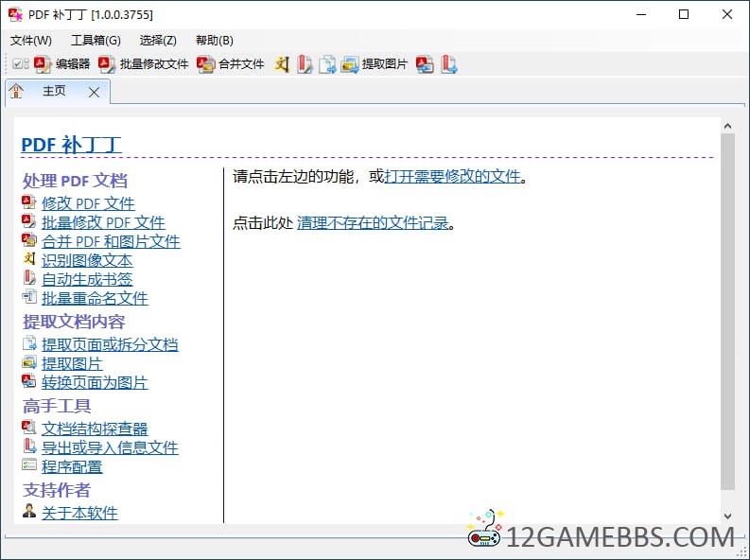Click the icon beside 程序配置
Viewport: 750px width, 560px height.
29,464
